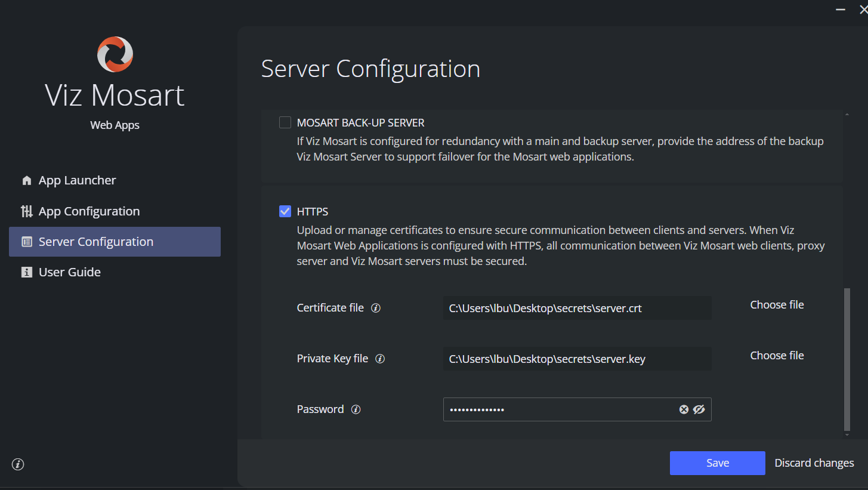Image resolution: width=868 pixels, height=490 pixels.
Task: Click the "Server Configuration" page heading
Action: pyautogui.click(x=370, y=69)
